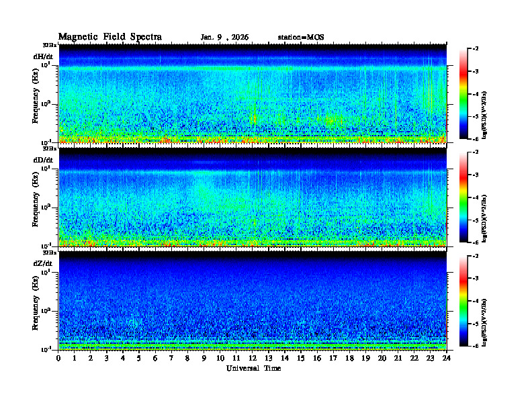Click the "Jan. 9, 2026" date text
Viewport: 532px width, 411px height.
[224, 38]
